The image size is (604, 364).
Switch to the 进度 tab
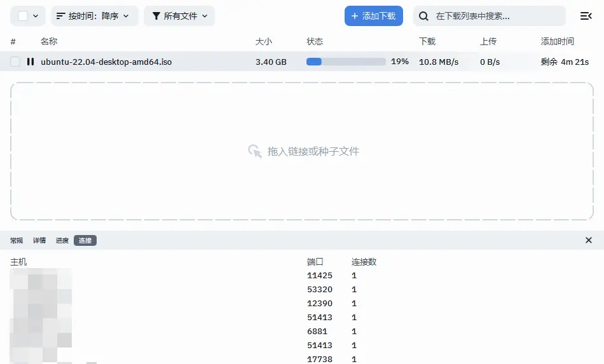tap(62, 241)
